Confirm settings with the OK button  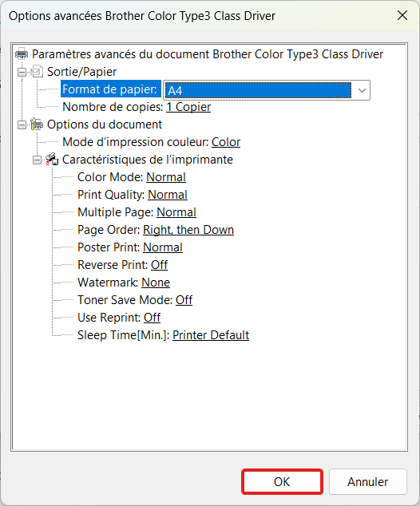point(282,481)
